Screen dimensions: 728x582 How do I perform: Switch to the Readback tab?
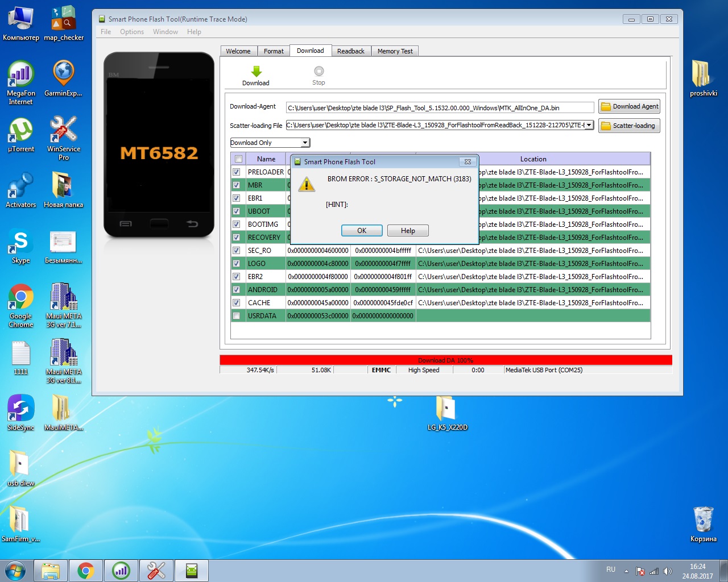[x=350, y=51]
